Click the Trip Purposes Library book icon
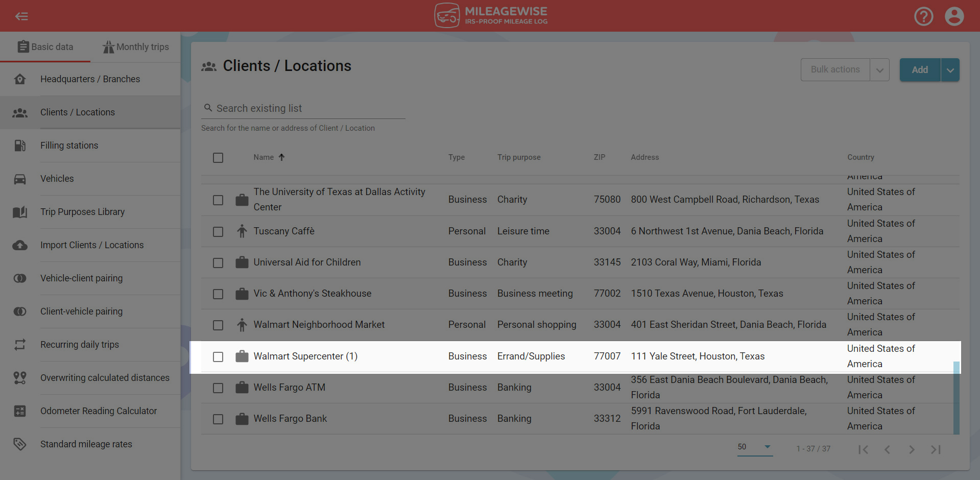 20,212
